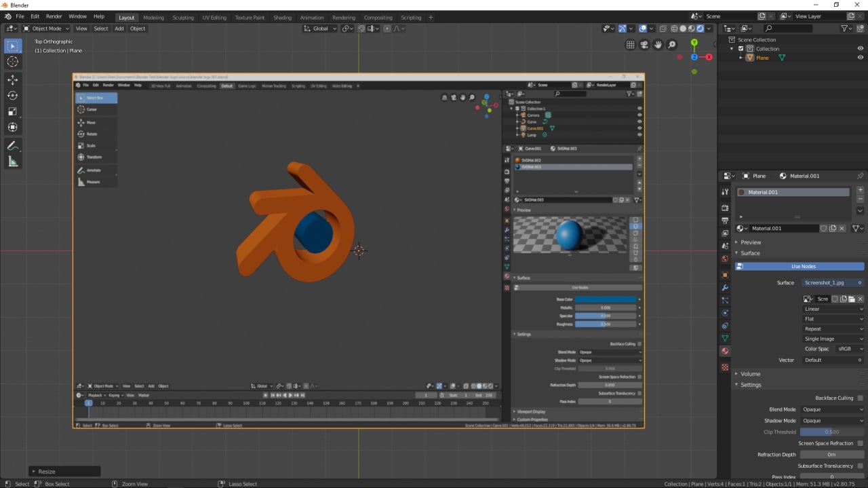Open the Repeat extension dropdown
Screen dimensions: 868x488
833,329
